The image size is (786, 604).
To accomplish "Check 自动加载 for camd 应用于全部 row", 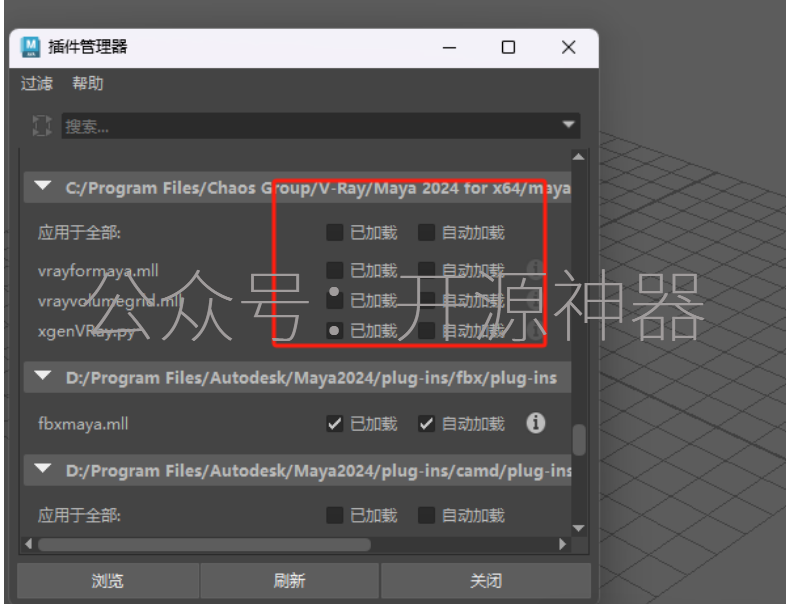I will pyautogui.click(x=426, y=515).
